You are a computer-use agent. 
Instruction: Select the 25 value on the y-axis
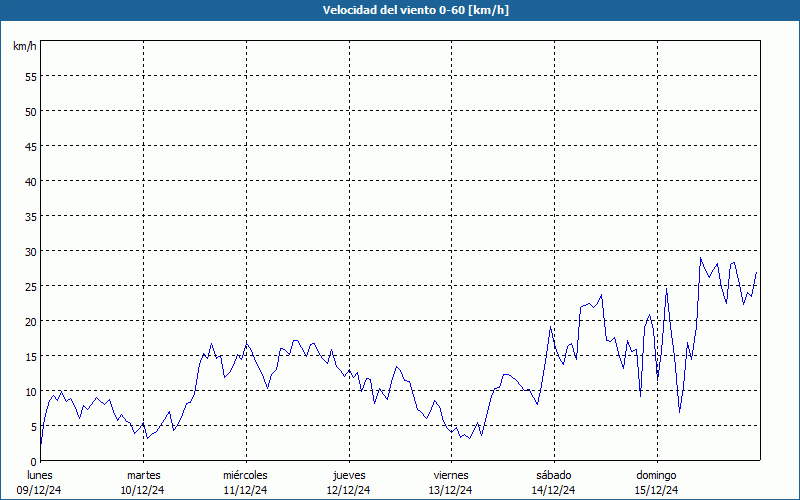pyautogui.click(x=31, y=286)
